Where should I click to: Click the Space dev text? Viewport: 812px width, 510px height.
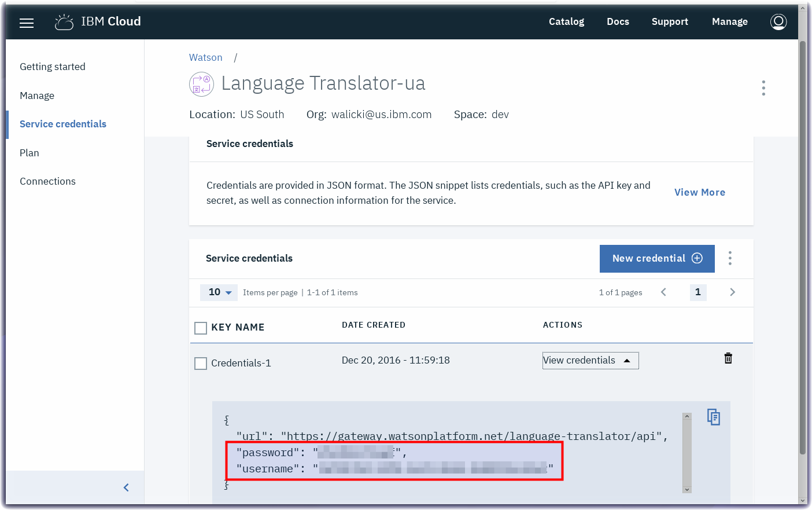pyautogui.click(x=481, y=115)
